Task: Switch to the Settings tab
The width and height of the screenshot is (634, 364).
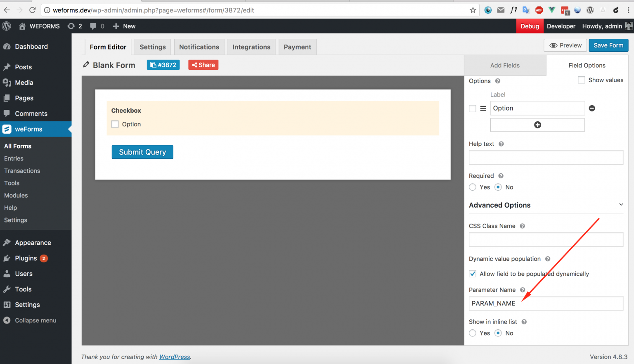Action: [x=153, y=47]
